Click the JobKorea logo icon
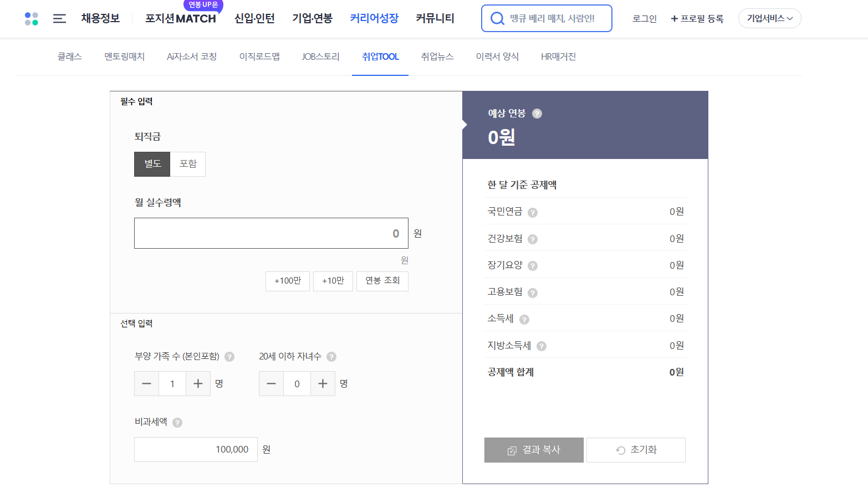Image resolution: width=868 pixels, height=488 pixels. [x=31, y=18]
